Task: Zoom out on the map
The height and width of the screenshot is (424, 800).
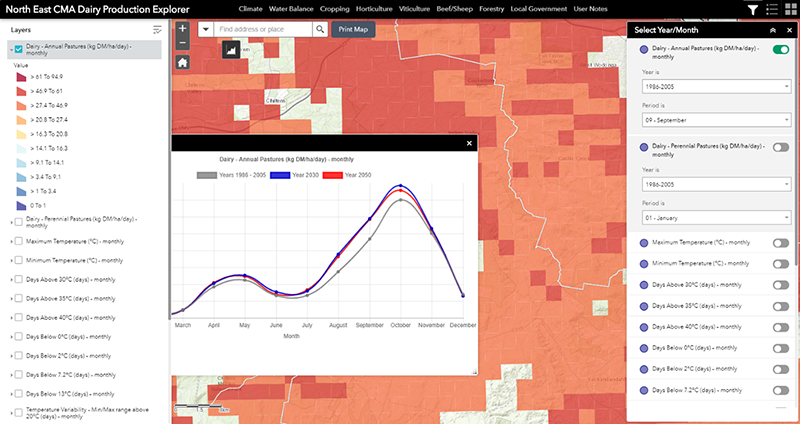Action: point(182,45)
